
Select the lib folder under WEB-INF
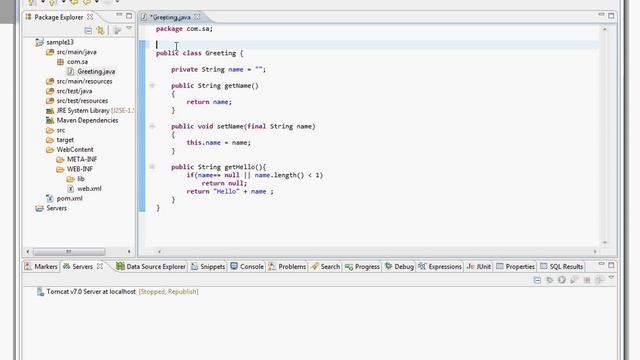tap(81, 179)
